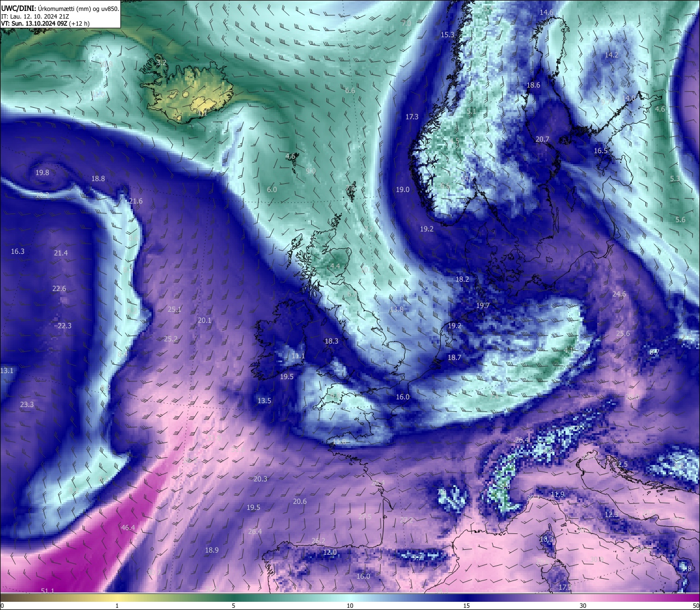This screenshot has height=610, width=700.
Task: Click the 18.7 value over the Netherlands
Action: click(x=454, y=358)
